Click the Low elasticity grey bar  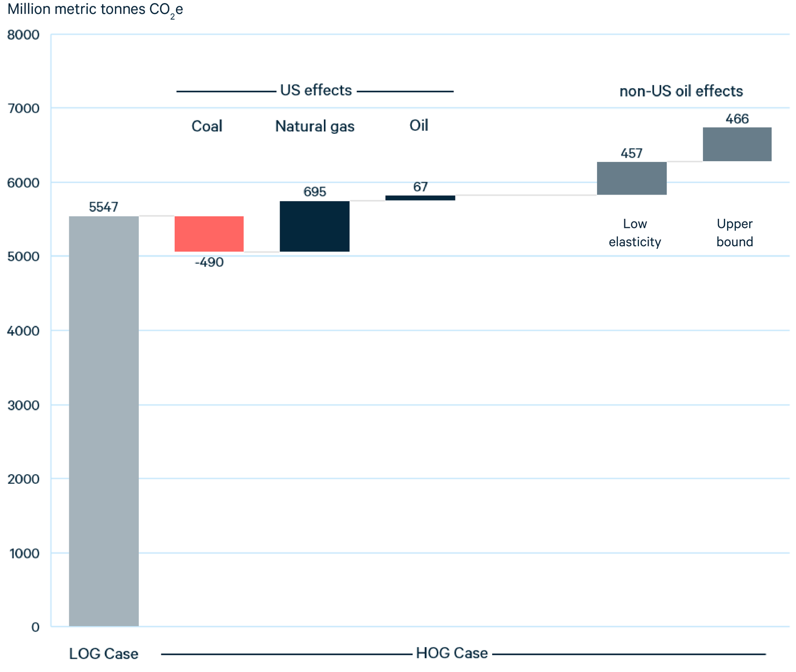pyautogui.click(x=632, y=178)
